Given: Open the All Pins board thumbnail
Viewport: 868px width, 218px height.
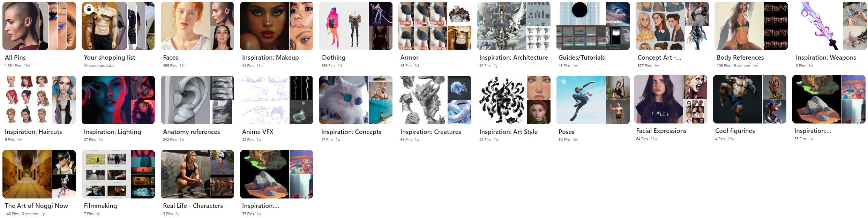Looking at the screenshot, I should [x=39, y=26].
